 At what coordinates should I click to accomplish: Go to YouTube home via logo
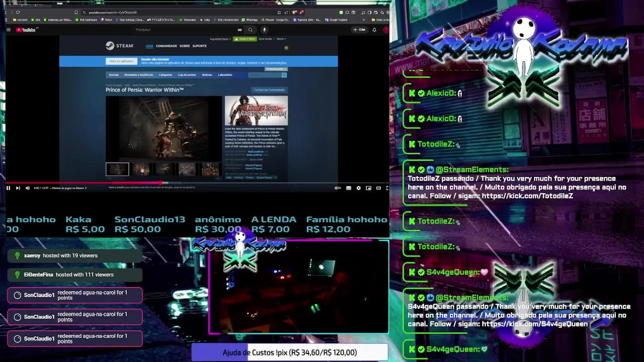coord(26,30)
